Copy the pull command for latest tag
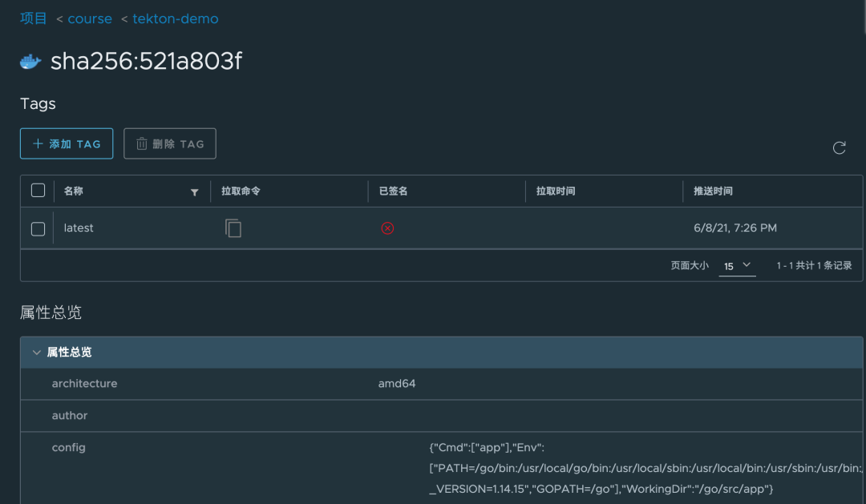This screenshot has height=504, width=866. [233, 228]
